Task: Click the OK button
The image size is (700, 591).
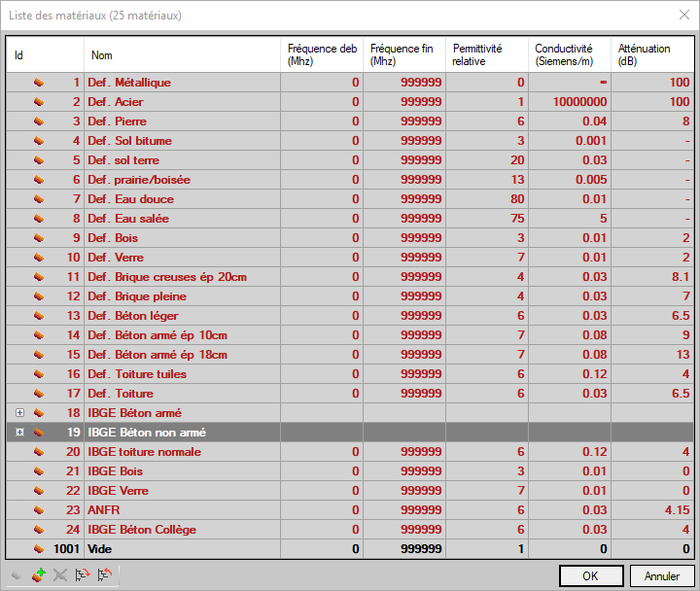Action: pyautogui.click(x=591, y=575)
